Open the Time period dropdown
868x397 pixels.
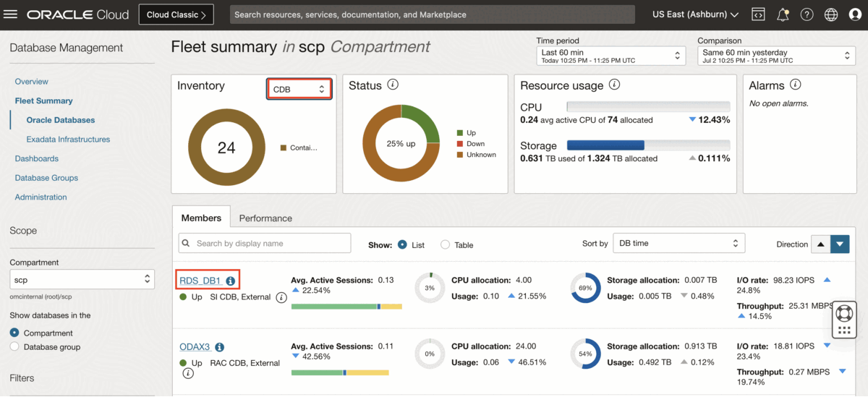(610, 56)
